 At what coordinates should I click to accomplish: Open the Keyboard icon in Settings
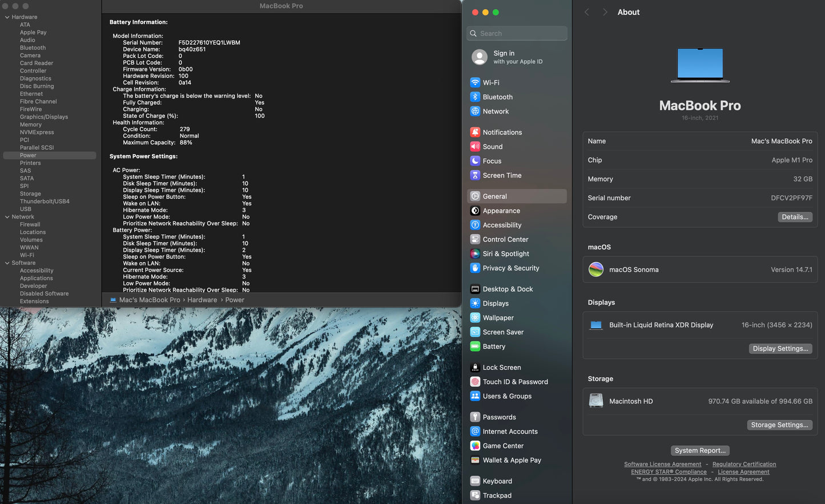click(475, 481)
